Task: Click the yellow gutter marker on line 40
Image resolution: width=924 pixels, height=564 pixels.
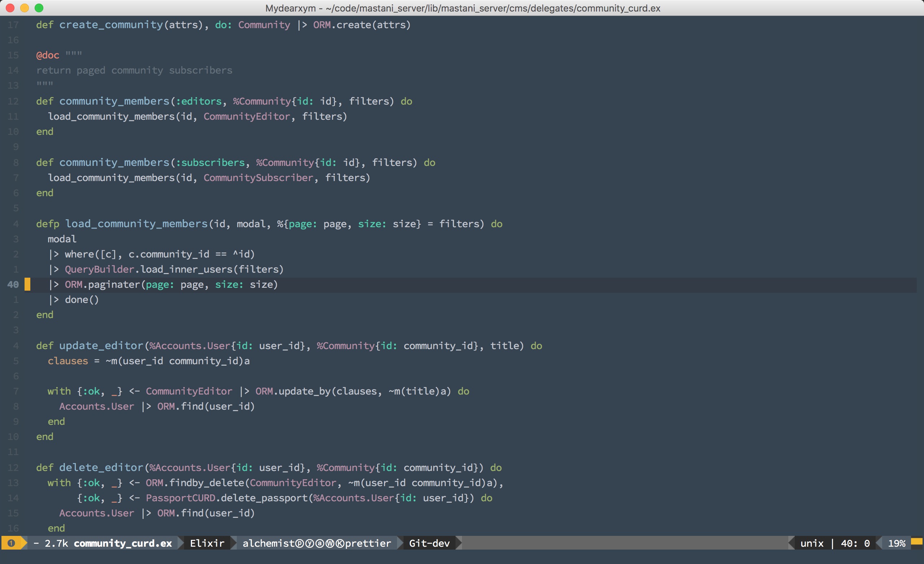Action: click(27, 285)
